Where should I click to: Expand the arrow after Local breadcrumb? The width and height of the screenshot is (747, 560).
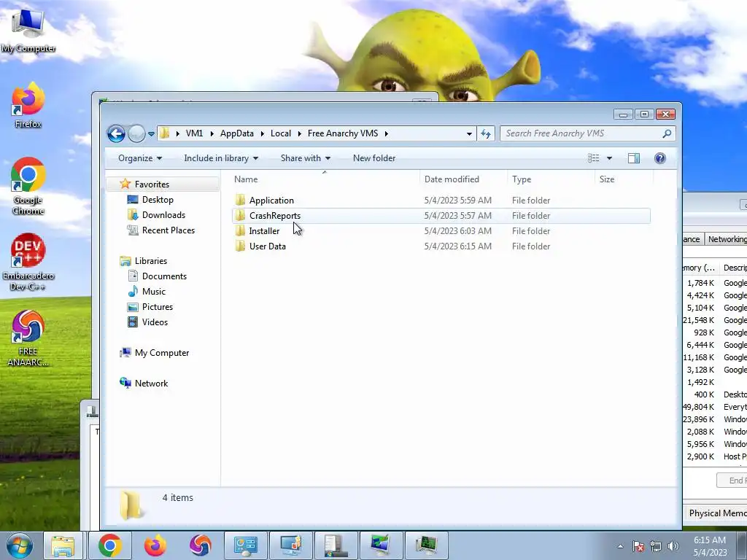300,134
